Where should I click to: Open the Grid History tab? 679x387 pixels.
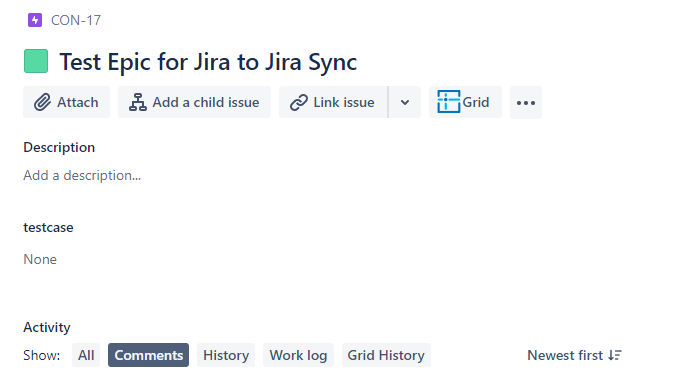tap(386, 355)
